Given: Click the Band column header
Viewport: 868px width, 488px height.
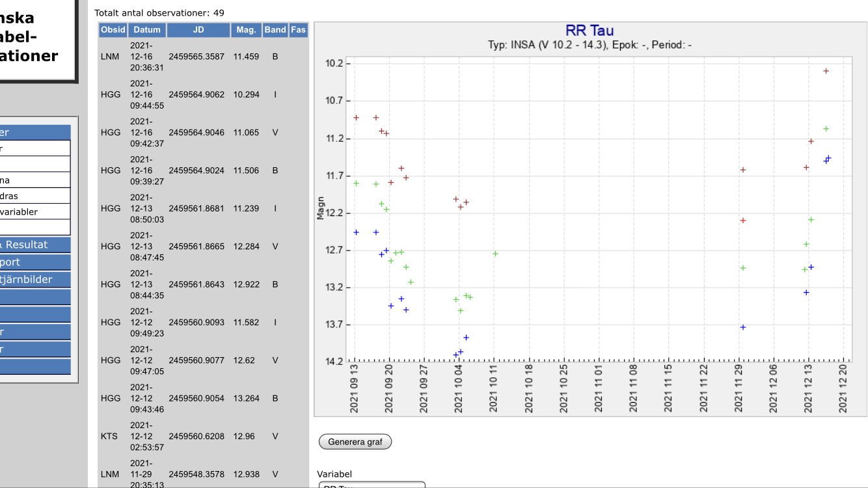Looking at the screenshot, I should pyautogui.click(x=275, y=30).
